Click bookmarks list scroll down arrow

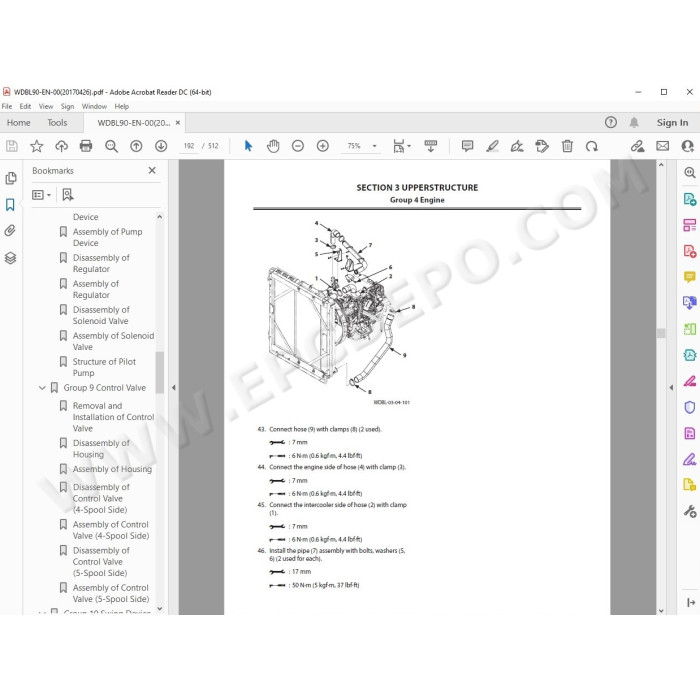[x=160, y=608]
